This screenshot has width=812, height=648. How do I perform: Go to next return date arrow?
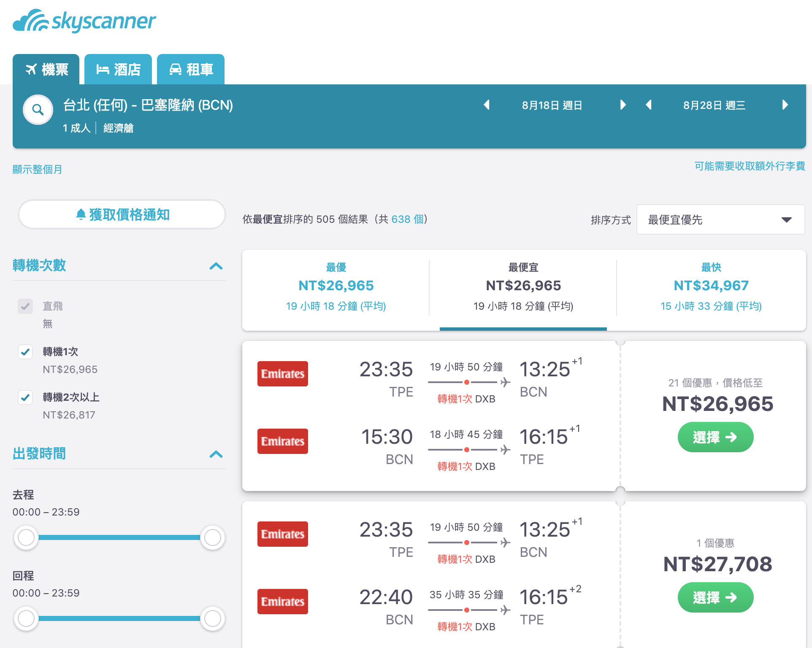coord(785,105)
